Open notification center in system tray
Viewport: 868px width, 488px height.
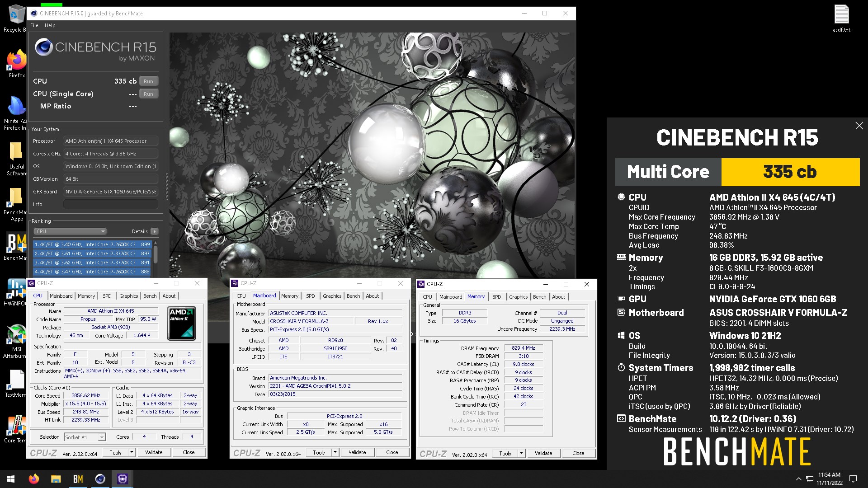pos(854,479)
